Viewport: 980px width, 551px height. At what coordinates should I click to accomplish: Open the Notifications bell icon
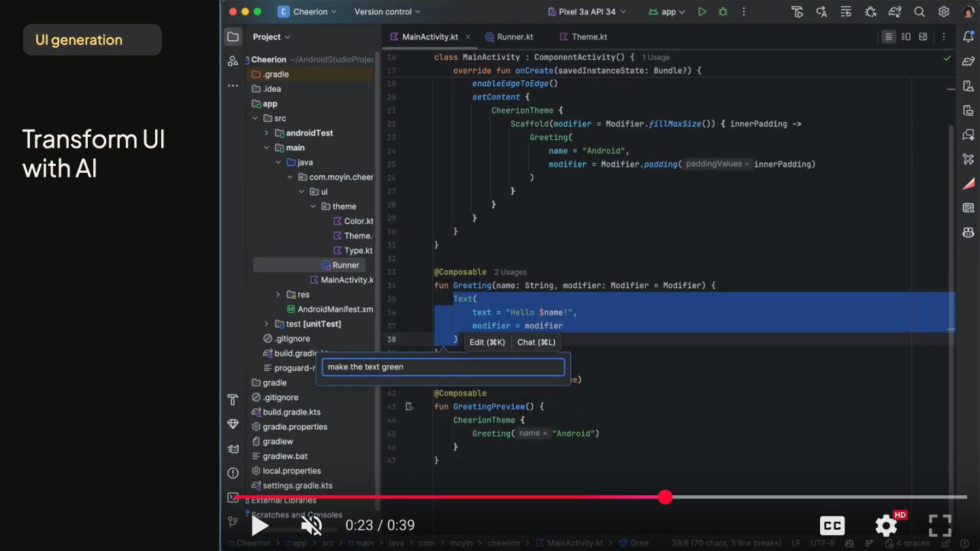(968, 37)
